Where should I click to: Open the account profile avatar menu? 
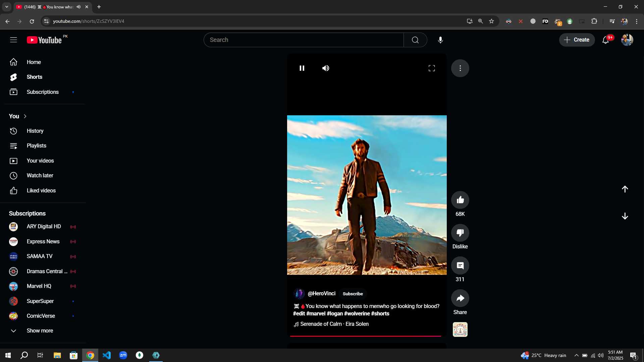(627, 40)
